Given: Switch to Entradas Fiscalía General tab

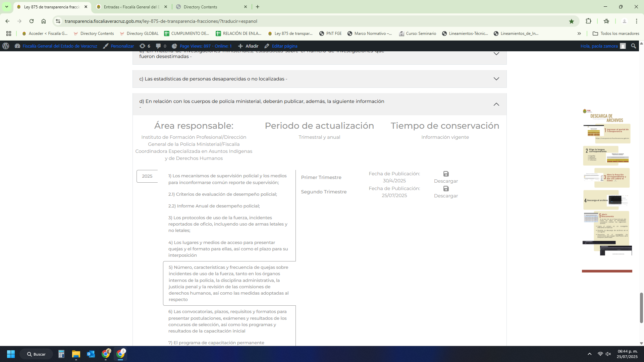Looking at the screenshot, I should click(x=131, y=7).
